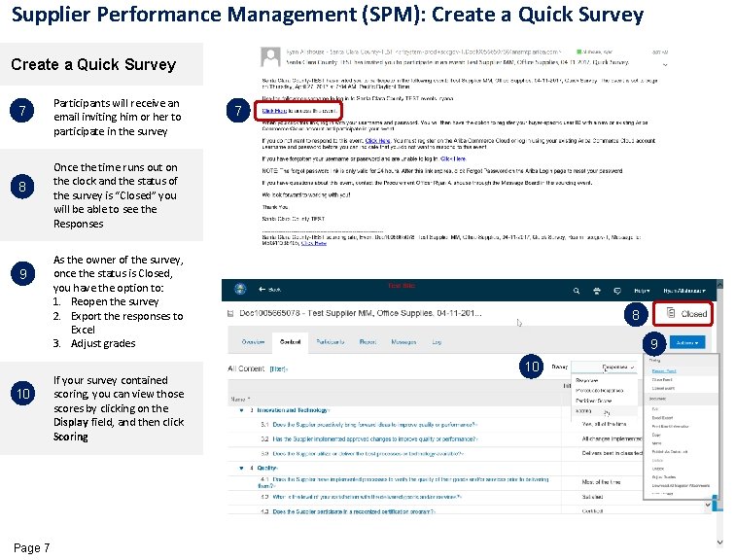Switch to the Overview tab
Image resolution: width=735 pixels, height=560 pixels.
253,342
